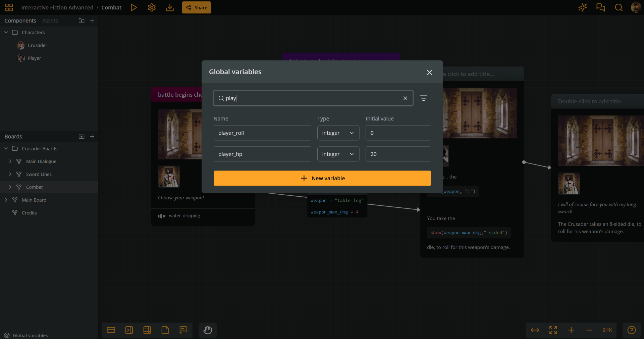Select the Crusader character

pyautogui.click(x=37, y=45)
